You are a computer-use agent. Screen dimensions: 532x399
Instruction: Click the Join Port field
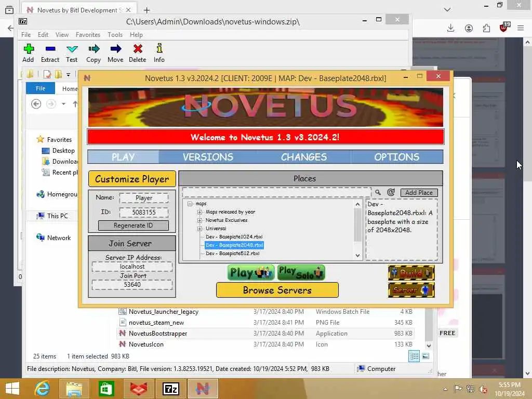pos(132,285)
